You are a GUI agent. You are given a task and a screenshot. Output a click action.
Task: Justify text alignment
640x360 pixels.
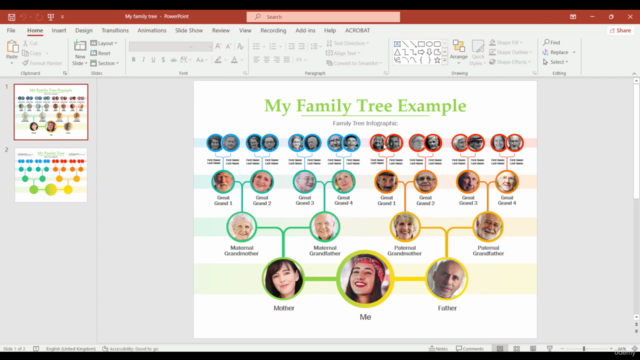(287, 60)
